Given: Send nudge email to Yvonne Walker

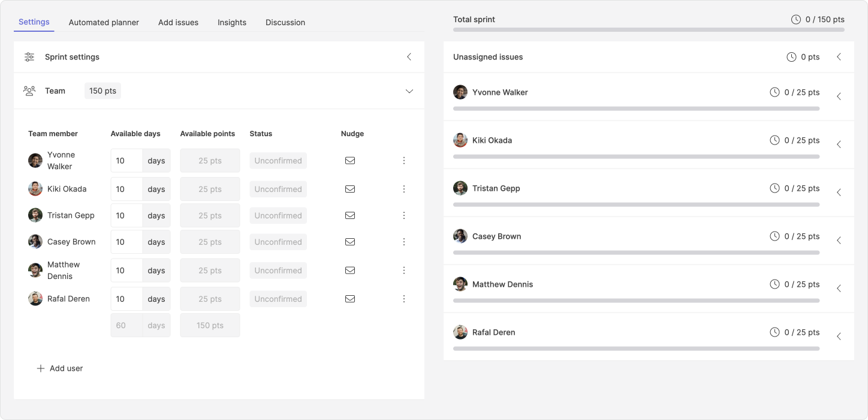Looking at the screenshot, I should pos(350,161).
